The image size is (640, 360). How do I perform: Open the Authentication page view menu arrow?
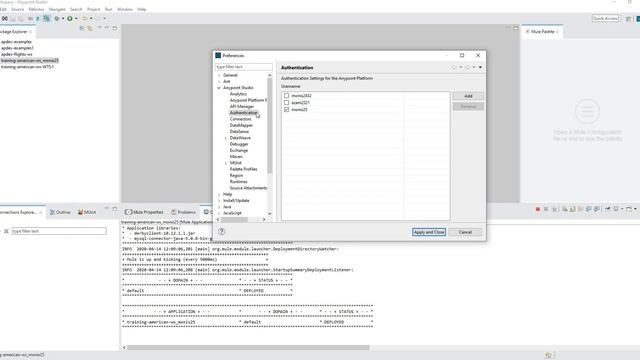[x=480, y=67]
